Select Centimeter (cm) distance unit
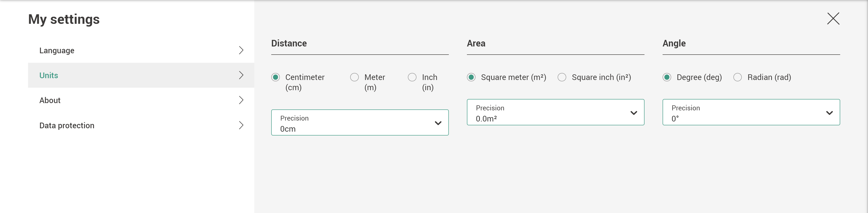Image resolution: width=868 pixels, height=213 pixels. point(276,77)
